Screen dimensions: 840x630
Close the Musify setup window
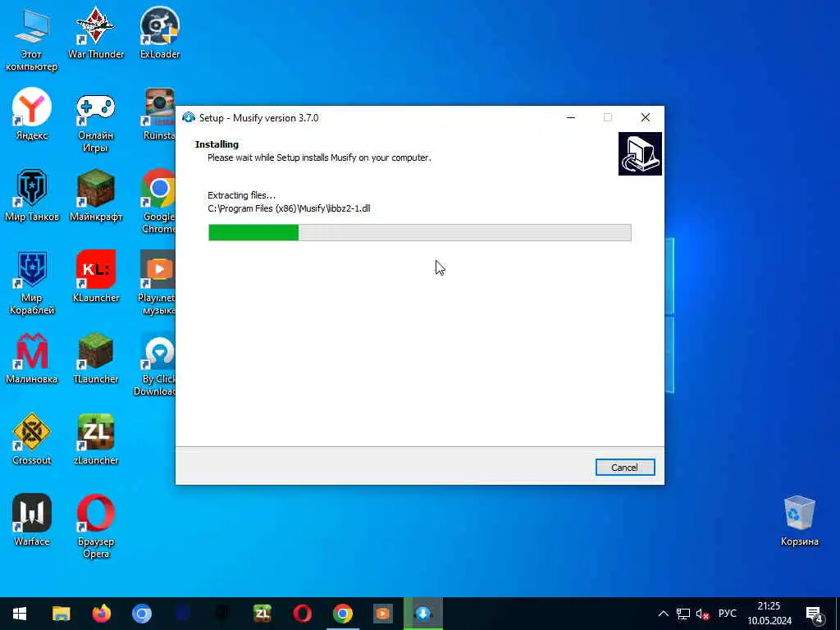point(645,117)
